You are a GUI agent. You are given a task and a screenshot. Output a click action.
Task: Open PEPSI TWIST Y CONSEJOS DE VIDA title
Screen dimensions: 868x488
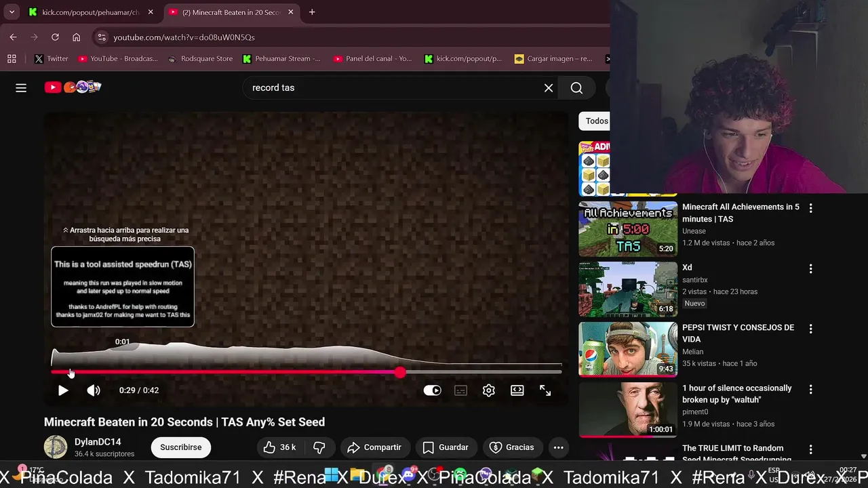tap(738, 333)
